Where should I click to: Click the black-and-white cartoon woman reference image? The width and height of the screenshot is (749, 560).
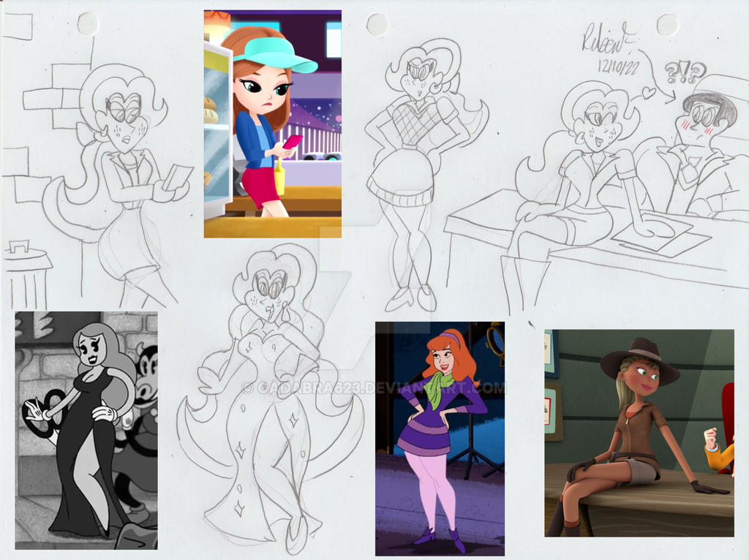86,430
